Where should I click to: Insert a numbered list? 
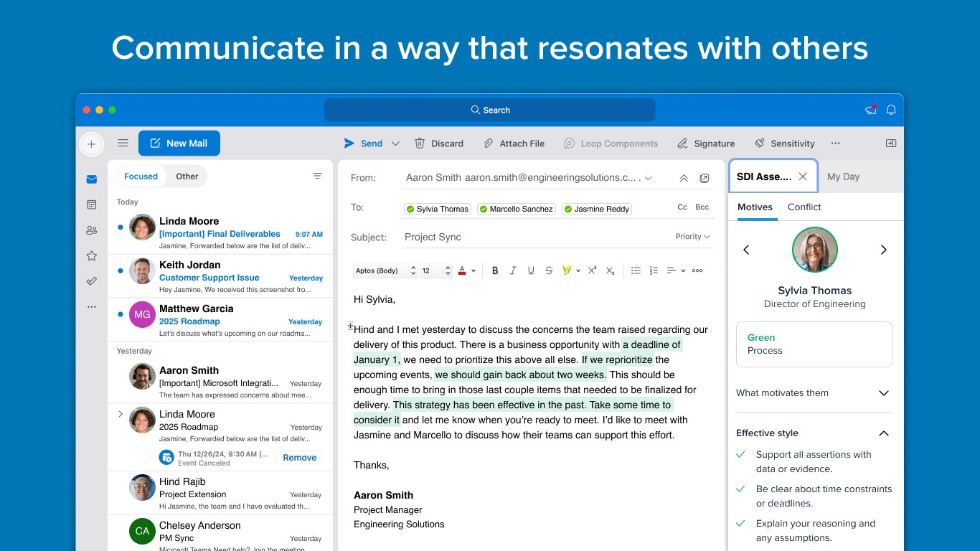click(654, 270)
